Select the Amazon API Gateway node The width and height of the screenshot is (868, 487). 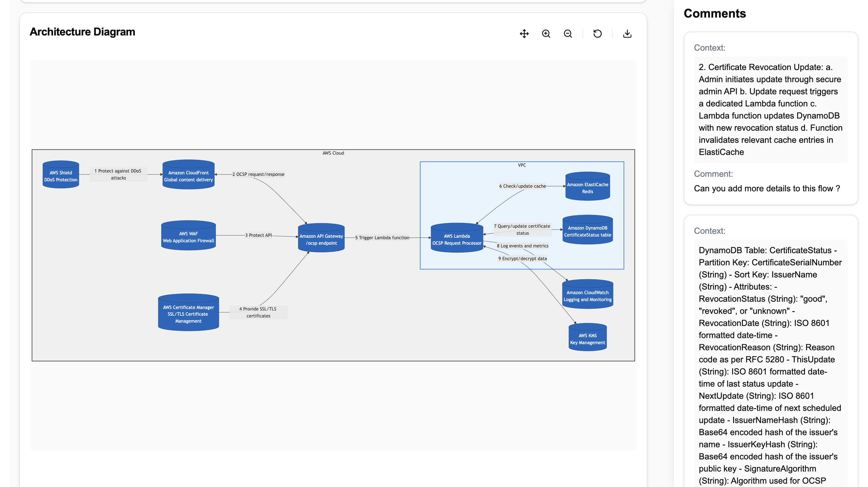coord(321,238)
